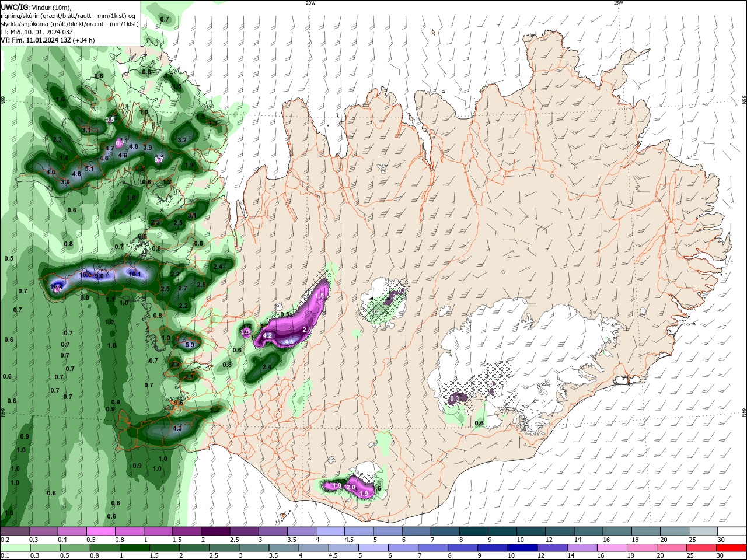Click the top legend swatch between 18 and 20

[x=647, y=531]
